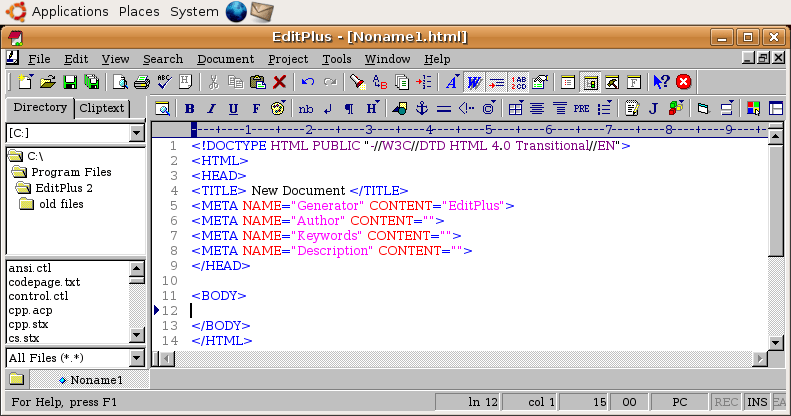
Task: Open the Places menu in the panel
Action: pyautogui.click(x=139, y=11)
